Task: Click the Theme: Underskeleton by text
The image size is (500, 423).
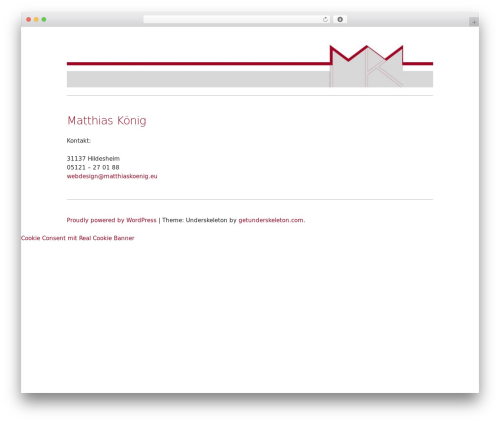Action: [199, 220]
